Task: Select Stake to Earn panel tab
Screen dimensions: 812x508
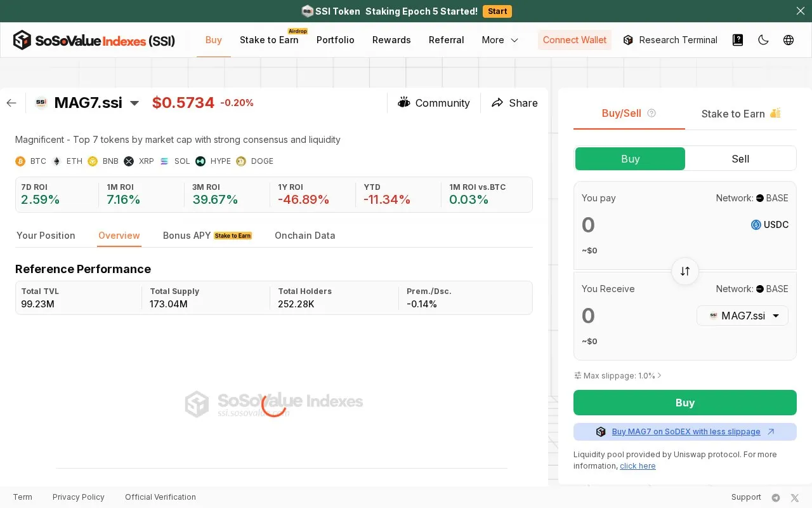Action: click(741, 114)
